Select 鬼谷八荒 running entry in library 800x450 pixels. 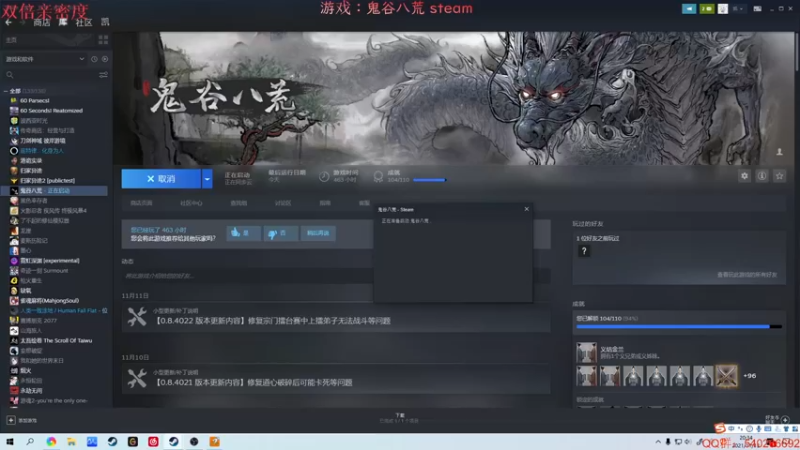(x=54, y=191)
